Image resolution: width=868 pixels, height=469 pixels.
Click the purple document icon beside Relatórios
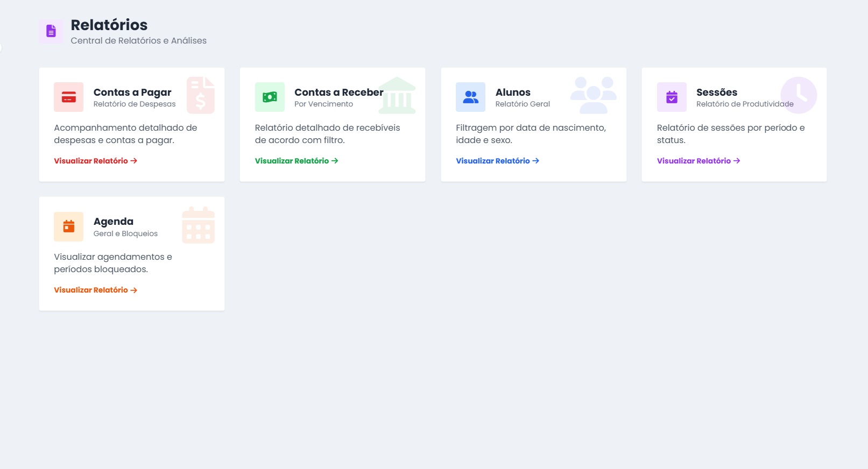point(51,31)
